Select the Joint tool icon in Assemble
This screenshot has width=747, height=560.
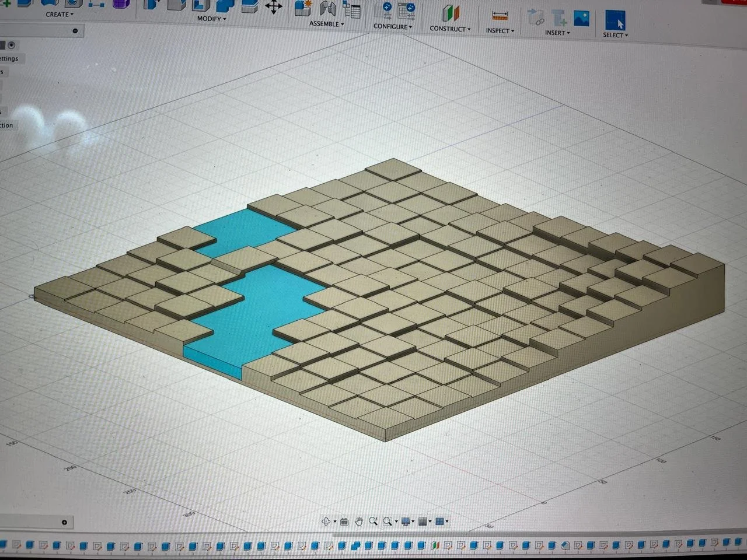(327, 8)
